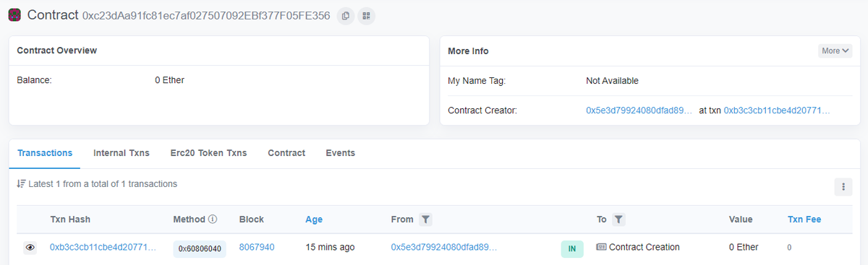The height and width of the screenshot is (265, 868).
Task: Open the Events tab
Action: [341, 153]
